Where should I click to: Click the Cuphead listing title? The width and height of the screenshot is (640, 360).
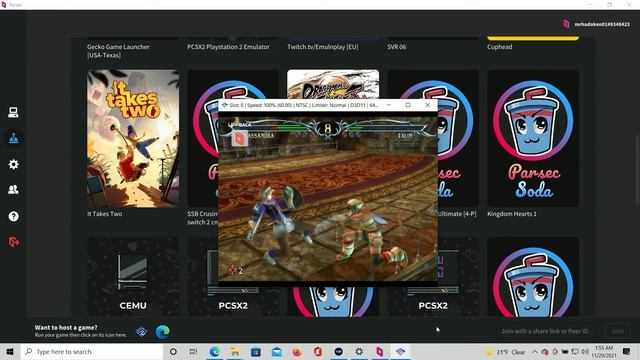(x=500, y=47)
